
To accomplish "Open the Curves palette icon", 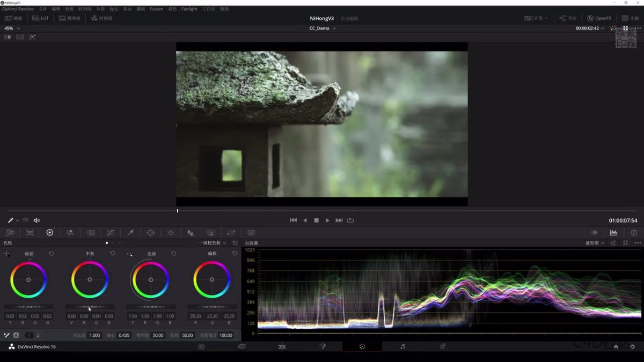I will [110, 233].
